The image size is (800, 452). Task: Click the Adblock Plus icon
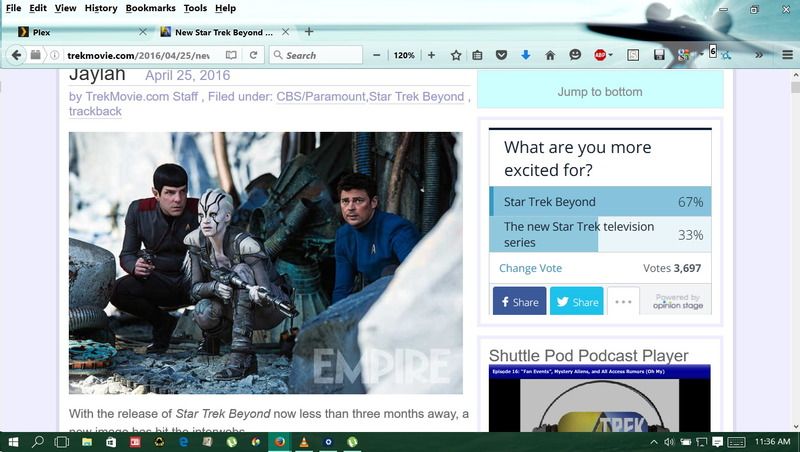(x=600, y=55)
